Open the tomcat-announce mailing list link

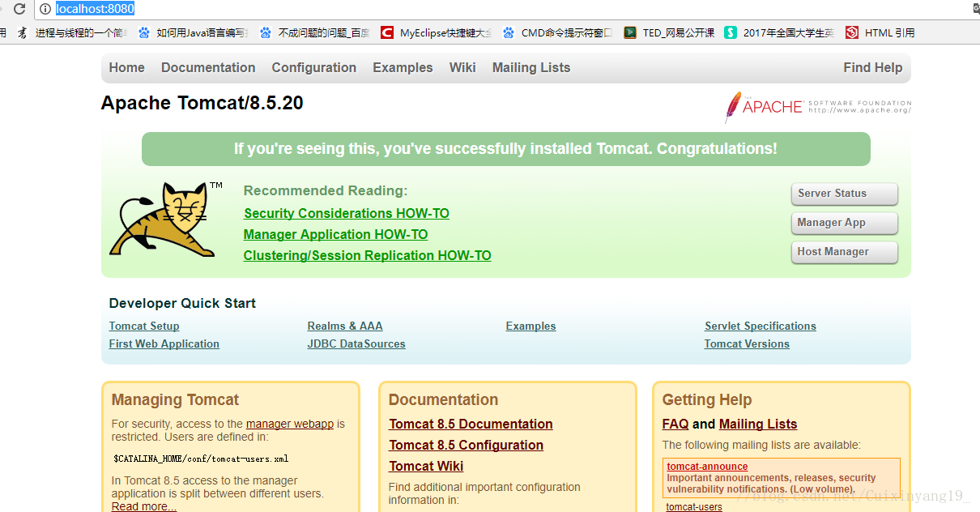(x=707, y=467)
